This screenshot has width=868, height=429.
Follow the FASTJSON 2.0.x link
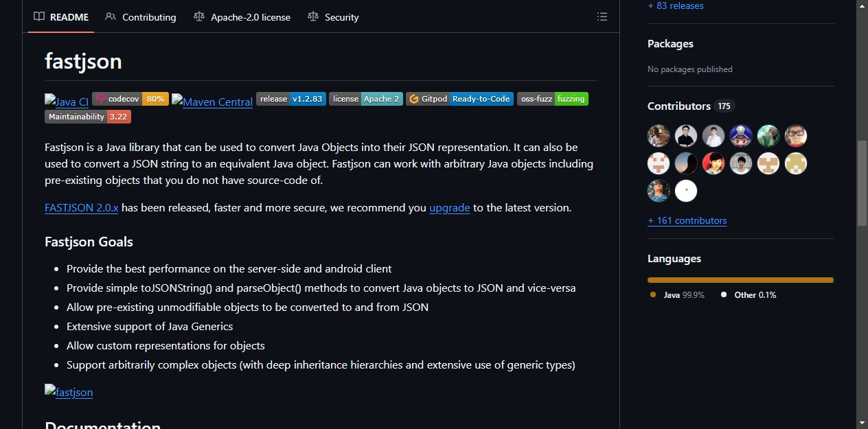pyautogui.click(x=82, y=207)
